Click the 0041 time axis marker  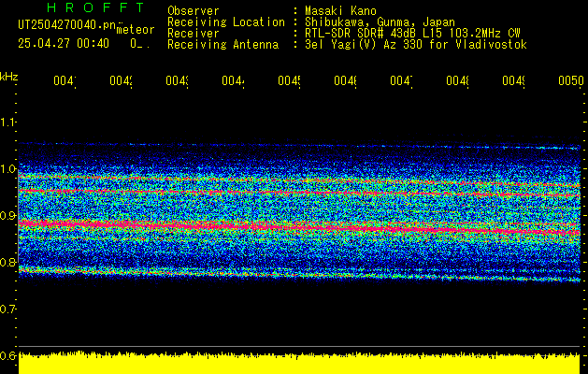65,80
